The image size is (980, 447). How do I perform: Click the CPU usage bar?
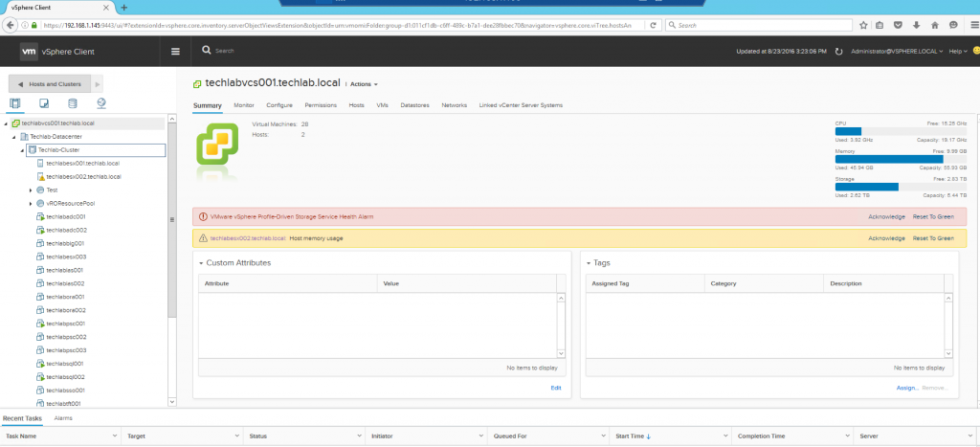point(901,131)
